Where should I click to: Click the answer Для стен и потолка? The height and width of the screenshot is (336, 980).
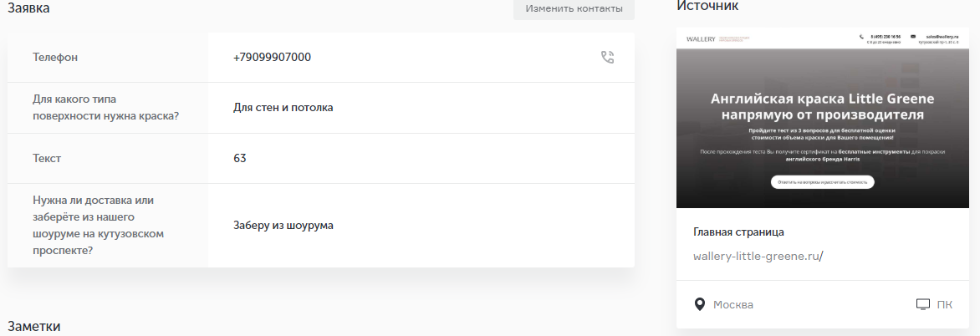coord(283,108)
